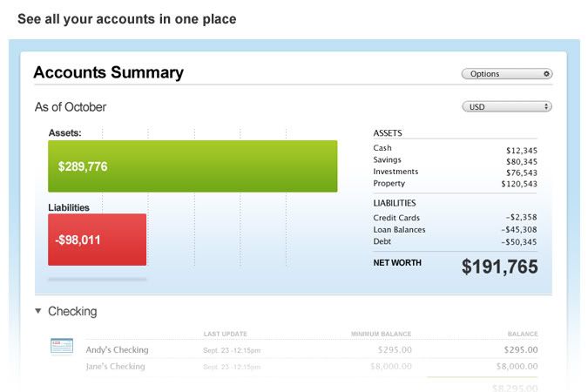Click the Property asset row
This screenshot has height=392, width=588.
[455, 184]
